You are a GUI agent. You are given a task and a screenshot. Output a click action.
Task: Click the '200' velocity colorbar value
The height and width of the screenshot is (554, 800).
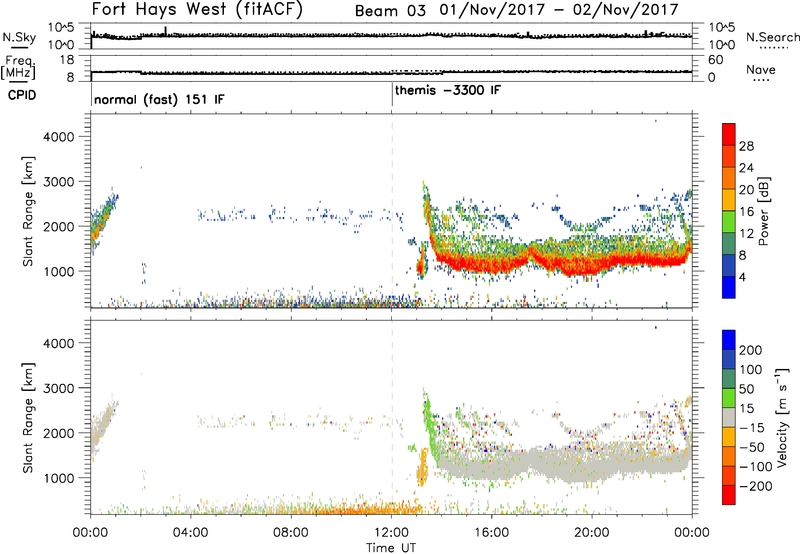pyautogui.click(x=751, y=350)
